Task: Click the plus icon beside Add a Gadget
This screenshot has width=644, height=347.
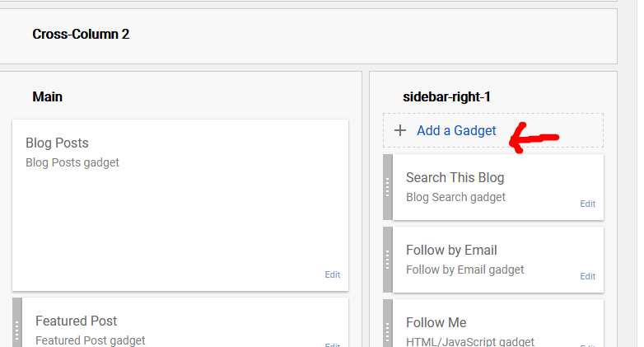Action: [400, 130]
